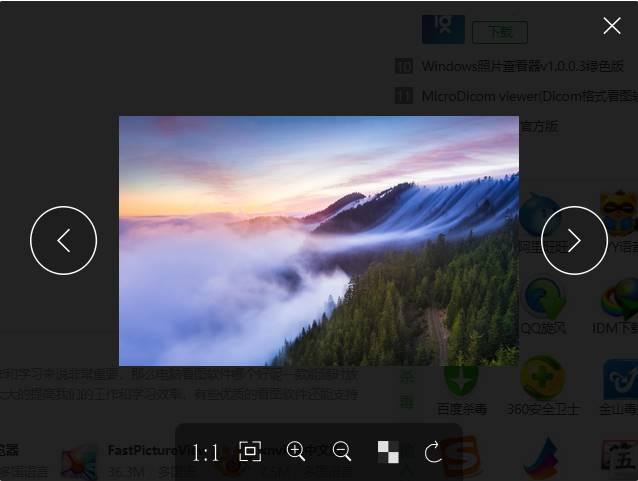
Task: Zoom in with the plus magnifier
Action: (x=296, y=451)
